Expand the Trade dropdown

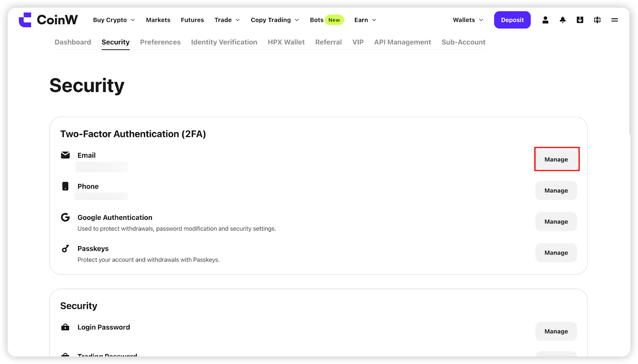(227, 20)
